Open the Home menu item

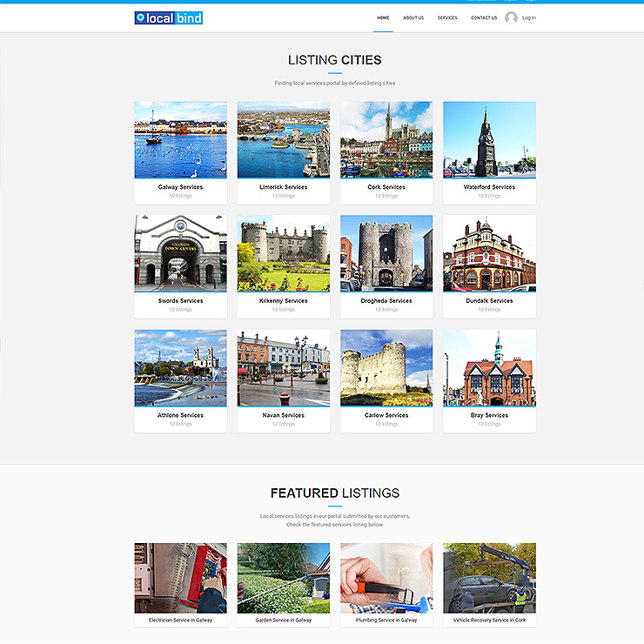point(383,17)
